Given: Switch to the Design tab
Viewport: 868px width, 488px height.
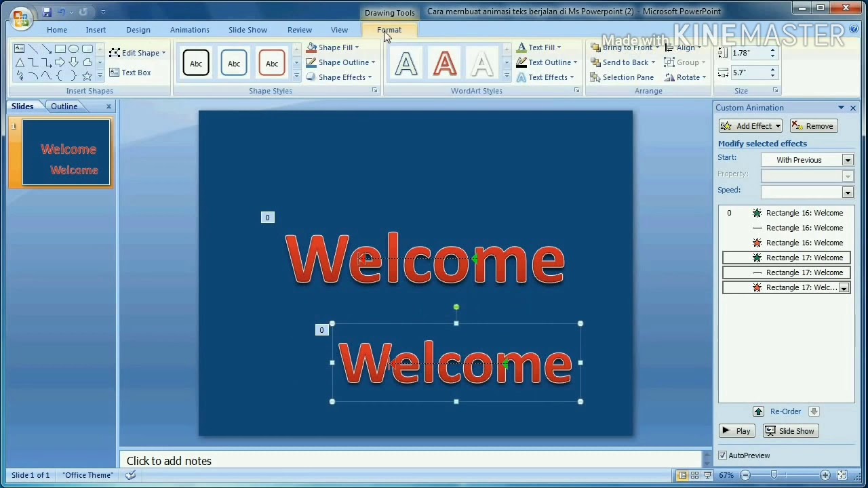Looking at the screenshot, I should click(138, 30).
